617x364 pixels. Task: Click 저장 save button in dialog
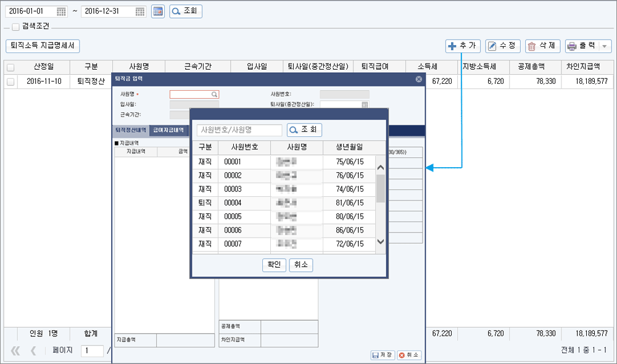(383, 355)
